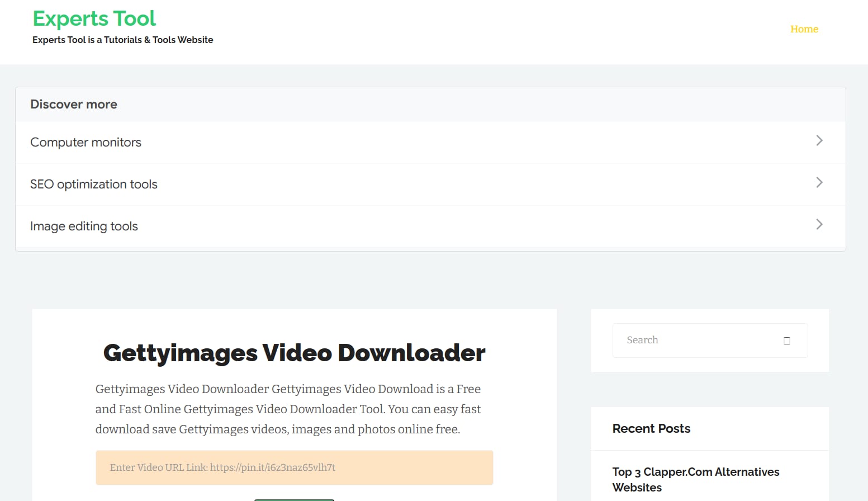The height and width of the screenshot is (501, 868).
Task: Expand the "SEO optimization tools" chevron
Action: [x=819, y=182]
